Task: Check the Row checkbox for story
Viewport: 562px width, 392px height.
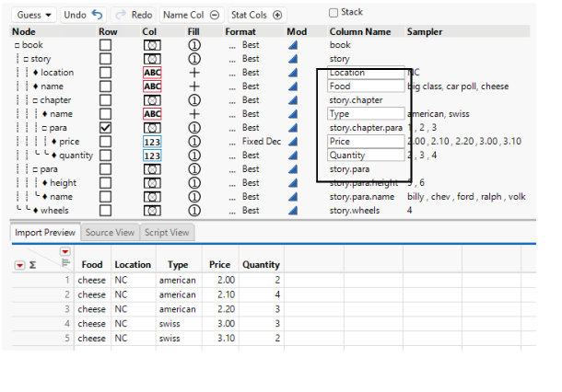Action: [105, 59]
